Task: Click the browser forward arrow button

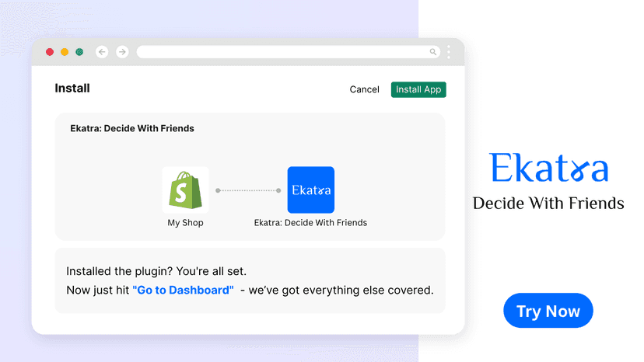Action: click(122, 52)
